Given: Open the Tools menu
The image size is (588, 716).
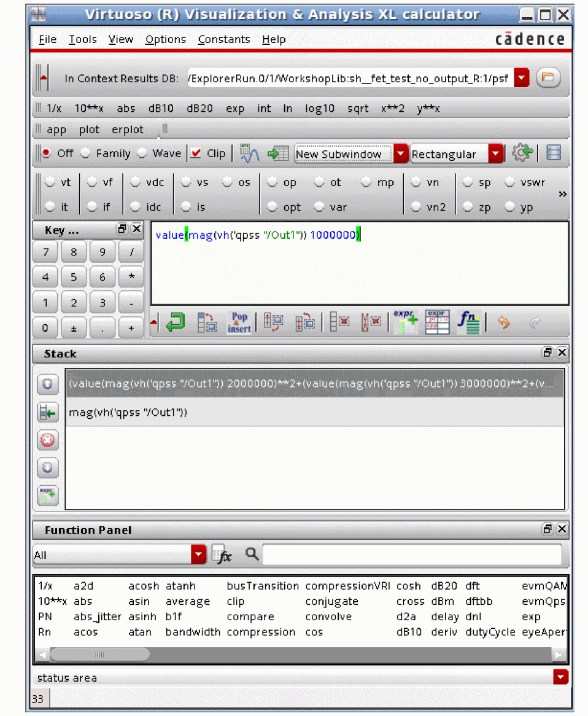Looking at the screenshot, I should (x=83, y=39).
